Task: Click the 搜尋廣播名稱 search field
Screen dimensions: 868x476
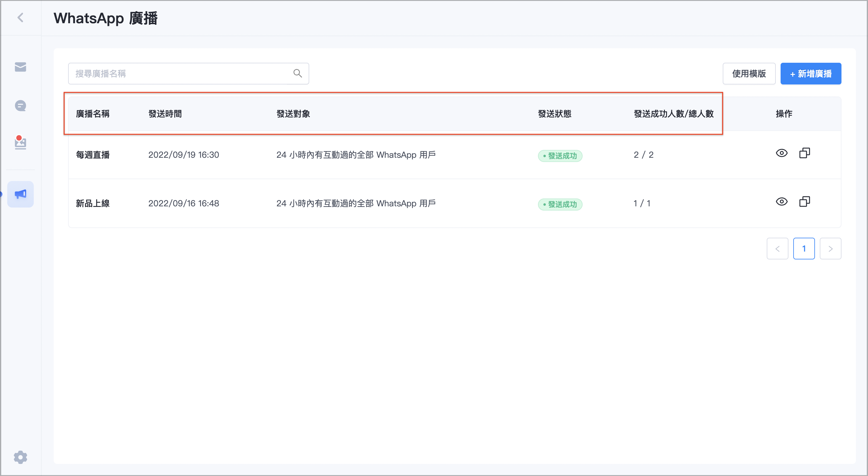Action: pyautogui.click(x=188, y=74)
